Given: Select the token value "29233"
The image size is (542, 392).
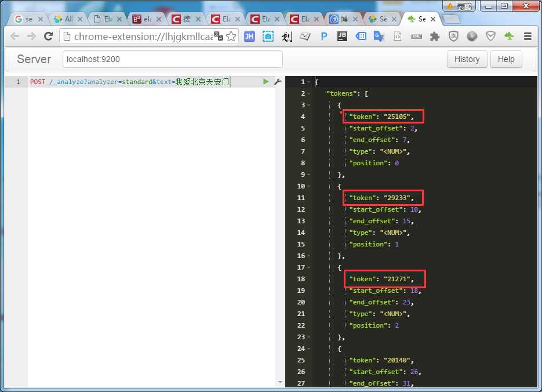Looking at the screenshot, I should pyautogui.click(x=397, y=198).
